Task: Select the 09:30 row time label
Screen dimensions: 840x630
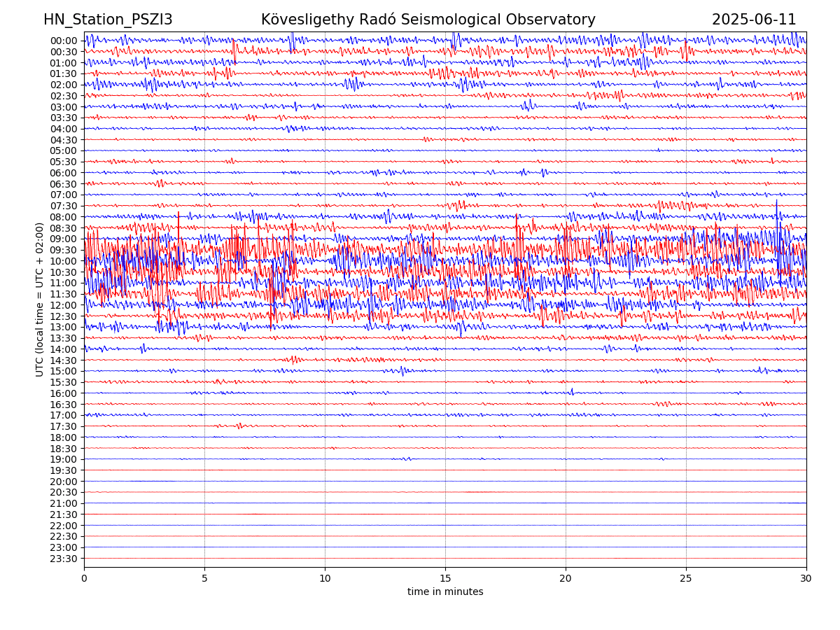Action: 64,250
